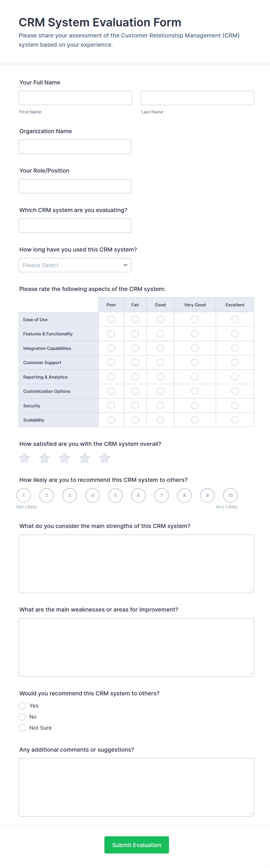
Task: Click the first star rating icon
Action: click(x=24, y=458)
